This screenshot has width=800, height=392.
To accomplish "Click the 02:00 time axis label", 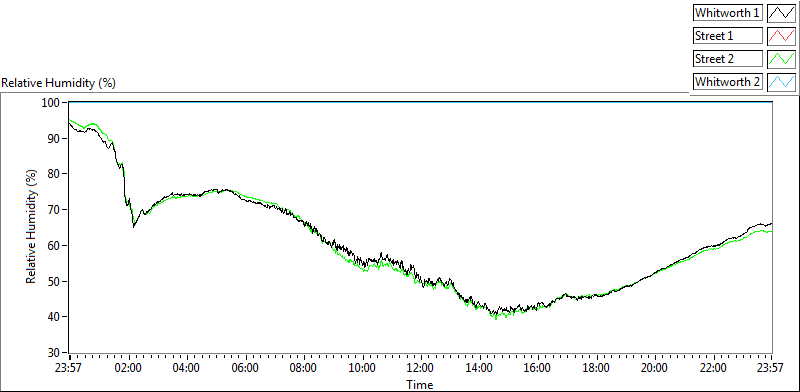I will coord(128,368).
